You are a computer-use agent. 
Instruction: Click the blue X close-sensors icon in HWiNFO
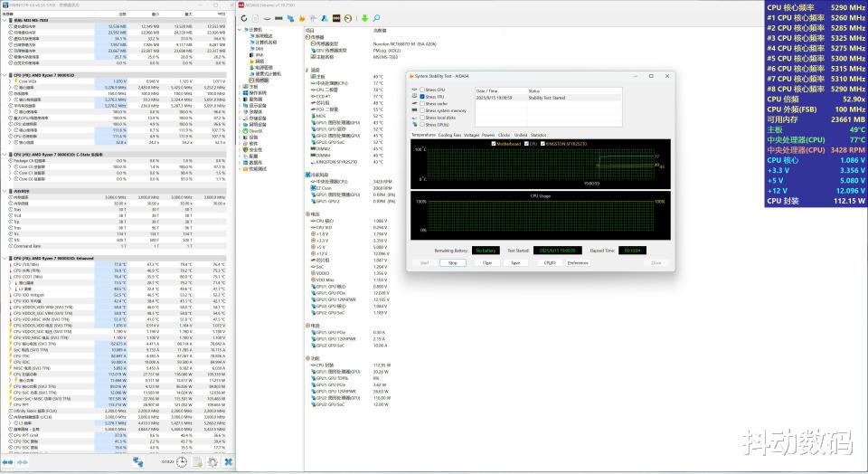228,461
